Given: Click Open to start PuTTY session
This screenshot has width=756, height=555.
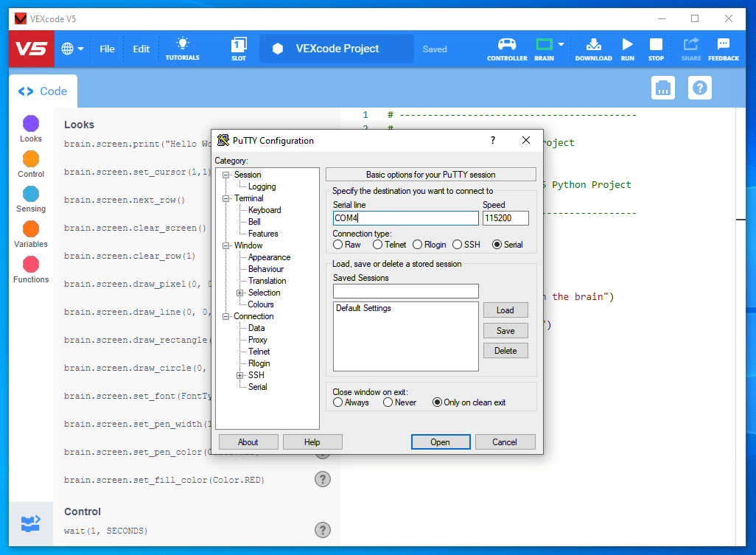Looking at the screenshot, I should [440, 442].
